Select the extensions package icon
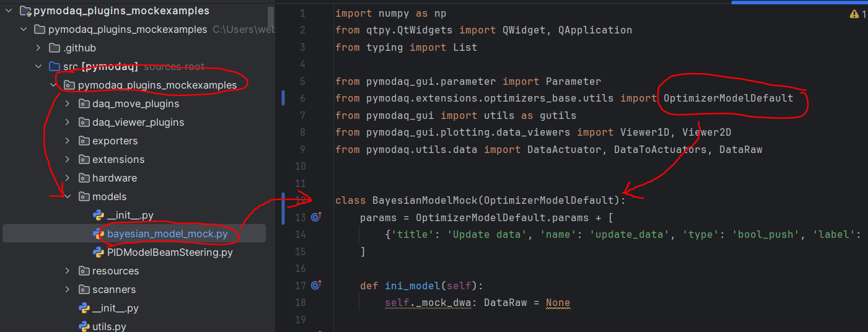Screen dimensions: 868x332 pos(84,159)
